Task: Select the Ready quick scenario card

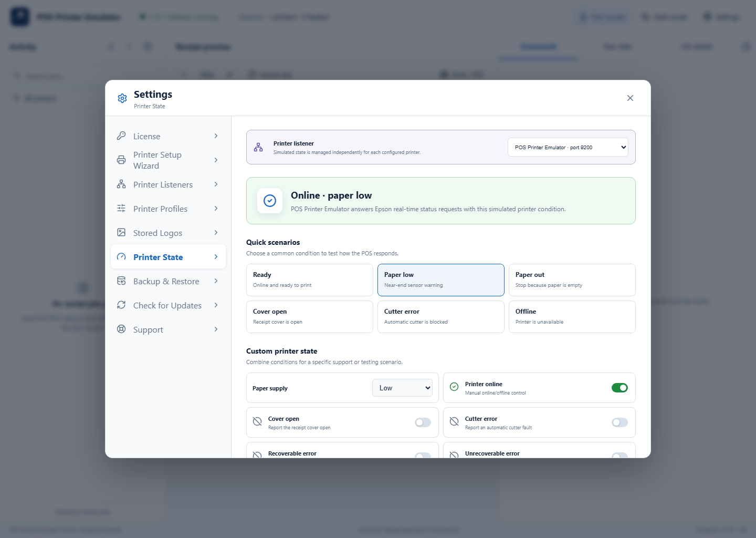Action: (310, 280)
